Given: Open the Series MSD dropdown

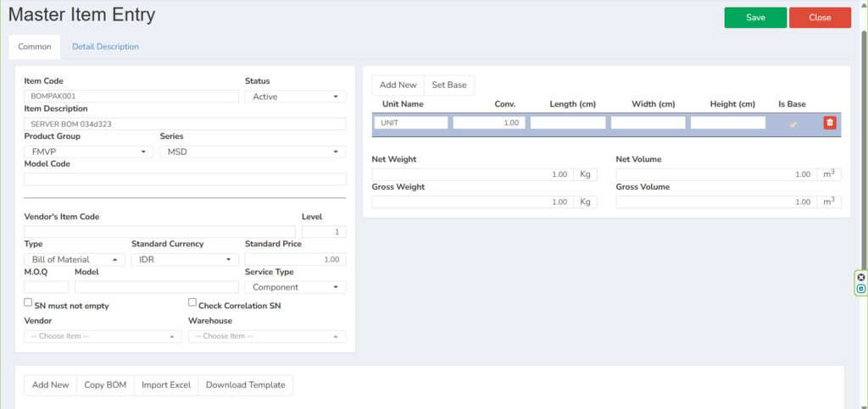Looking at the screenshot, I should [253, 152].
